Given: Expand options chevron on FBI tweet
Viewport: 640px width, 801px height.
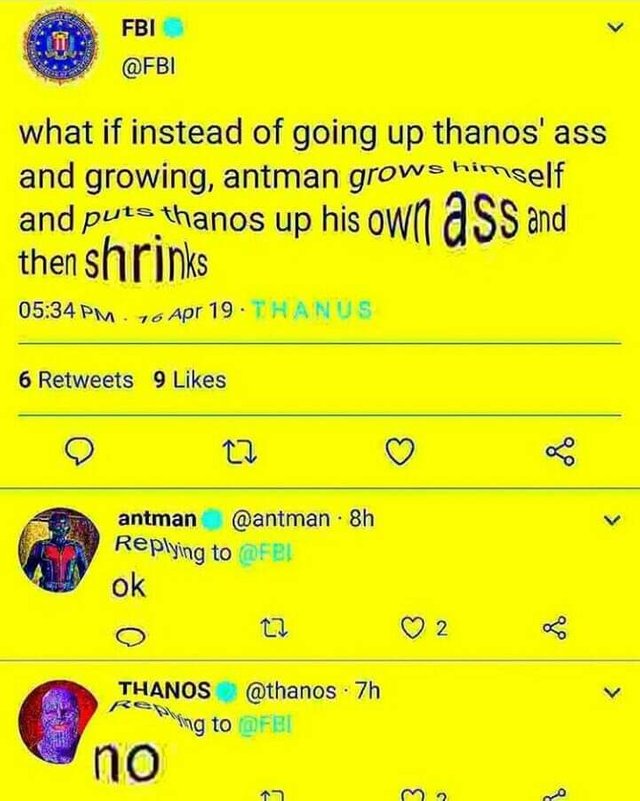Looking at the screenshot, I should coord(617,27).
